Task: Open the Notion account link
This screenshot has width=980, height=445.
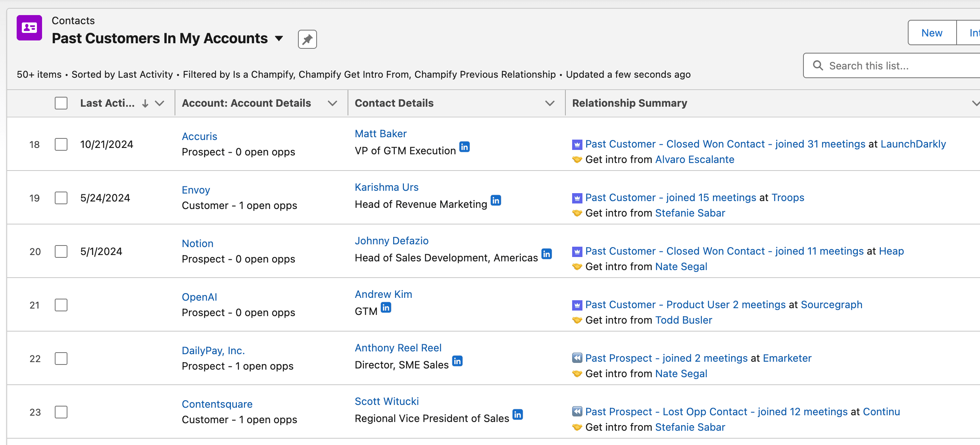Action: click(x=198, y=244)
